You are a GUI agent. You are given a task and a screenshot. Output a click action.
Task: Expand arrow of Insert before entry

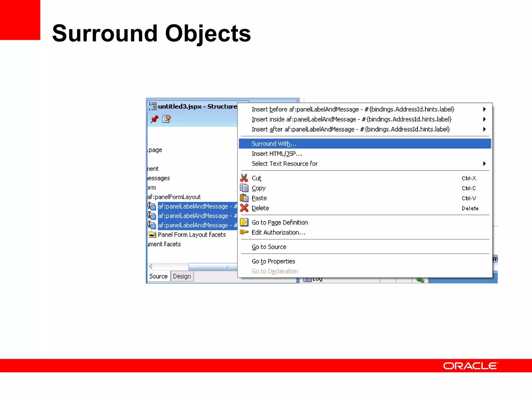[x=484, y=109]
